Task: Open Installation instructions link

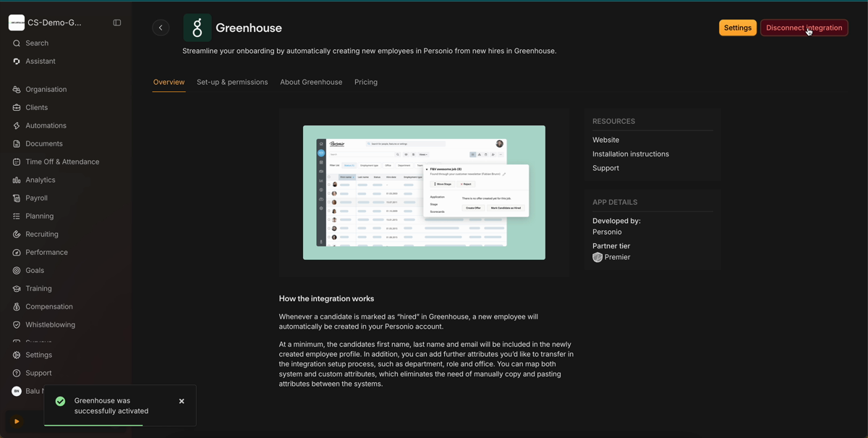Action: [x=631, y=154]
